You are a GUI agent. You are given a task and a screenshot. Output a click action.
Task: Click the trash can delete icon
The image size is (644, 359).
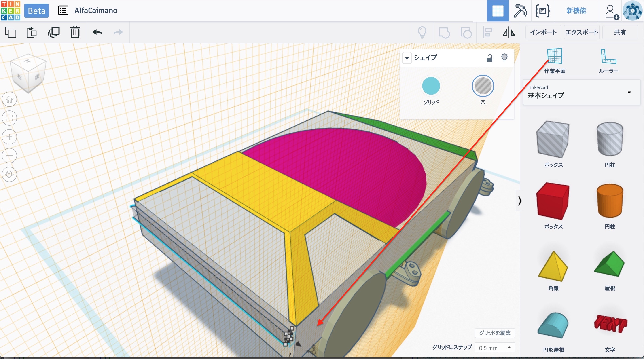point(75,32)
